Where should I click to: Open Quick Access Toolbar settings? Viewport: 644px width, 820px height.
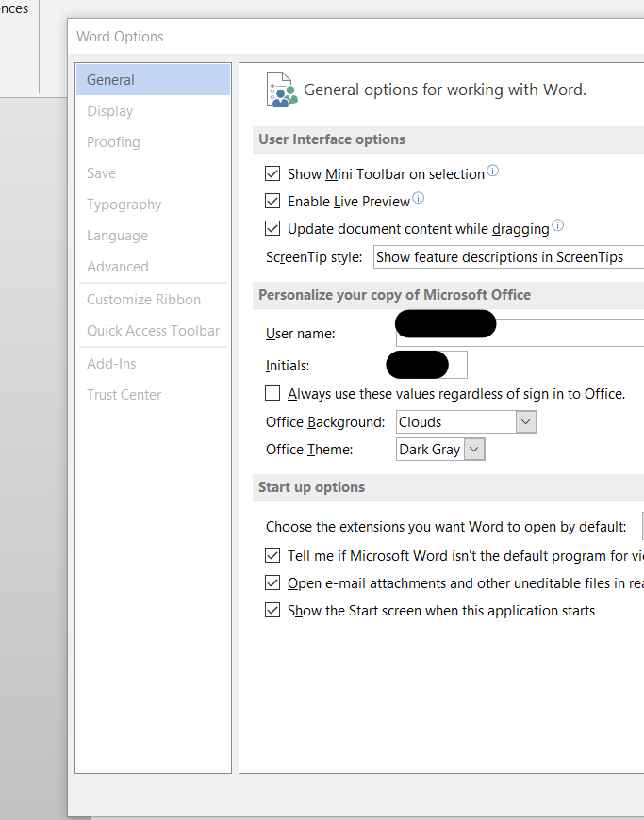pyautogui.click(x=153, y=331)
